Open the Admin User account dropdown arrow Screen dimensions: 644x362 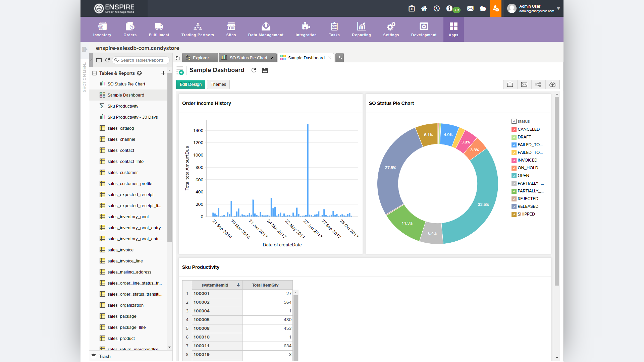coord(558,8)
